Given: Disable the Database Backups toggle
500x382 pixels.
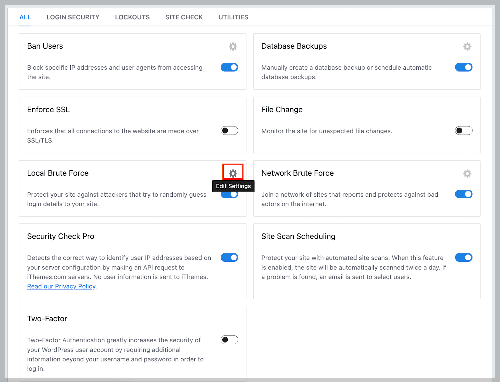Looking at the screenshot, I should [x=464, y=67].
